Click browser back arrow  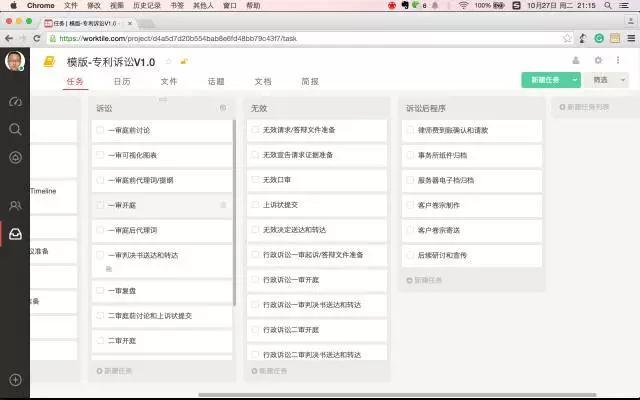tap(9, 38)
